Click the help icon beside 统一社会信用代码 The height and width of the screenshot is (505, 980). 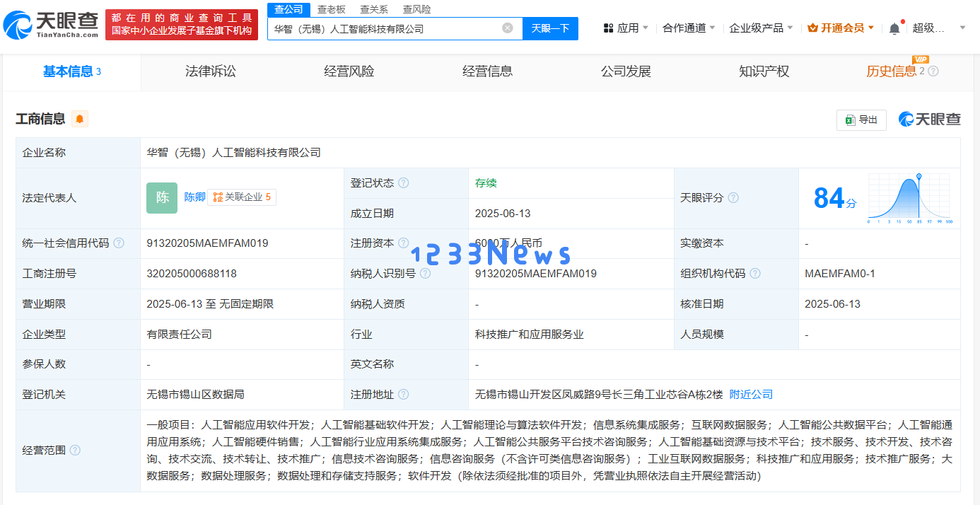(119, 243)
